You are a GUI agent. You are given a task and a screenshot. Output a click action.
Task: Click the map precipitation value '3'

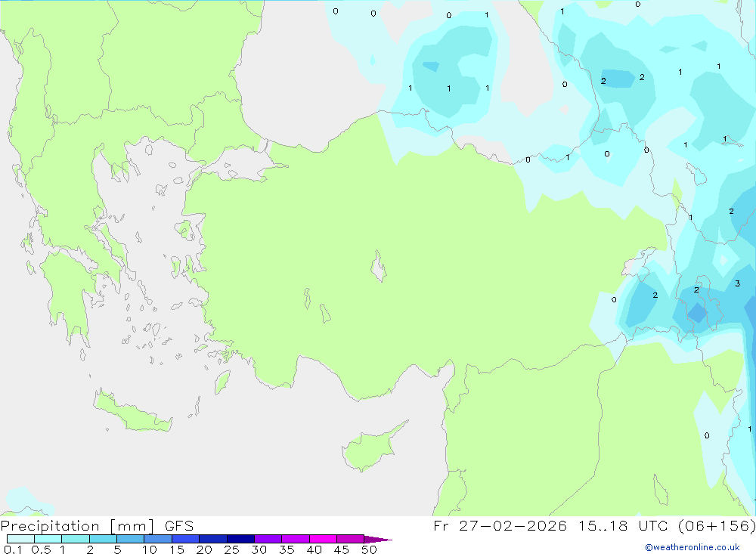(x=737, y=283)
